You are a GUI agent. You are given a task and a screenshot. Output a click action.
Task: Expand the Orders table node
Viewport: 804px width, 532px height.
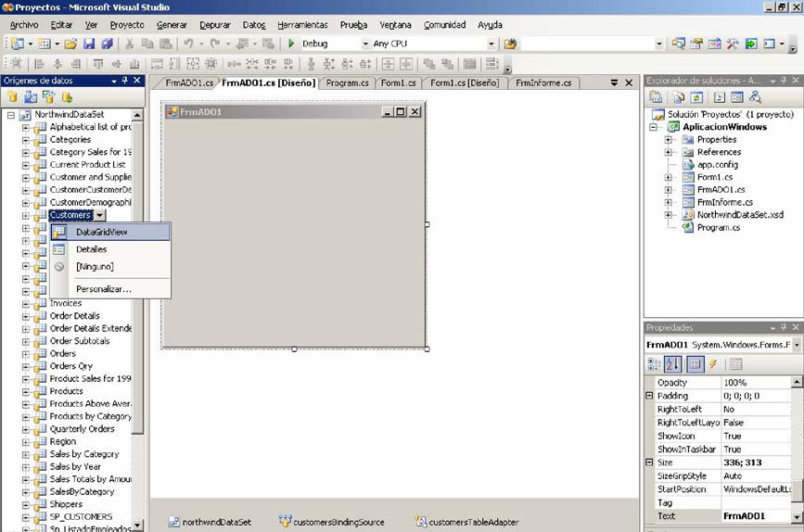(x=26, y=354)
